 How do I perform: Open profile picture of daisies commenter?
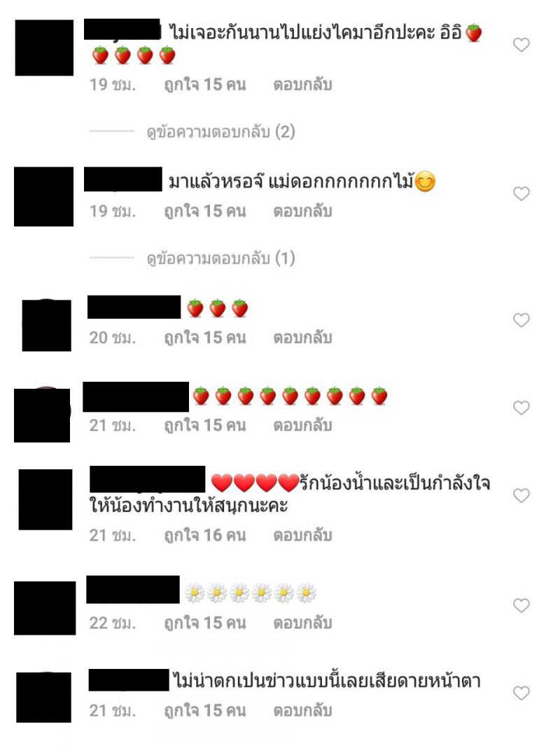click(45, 608)
